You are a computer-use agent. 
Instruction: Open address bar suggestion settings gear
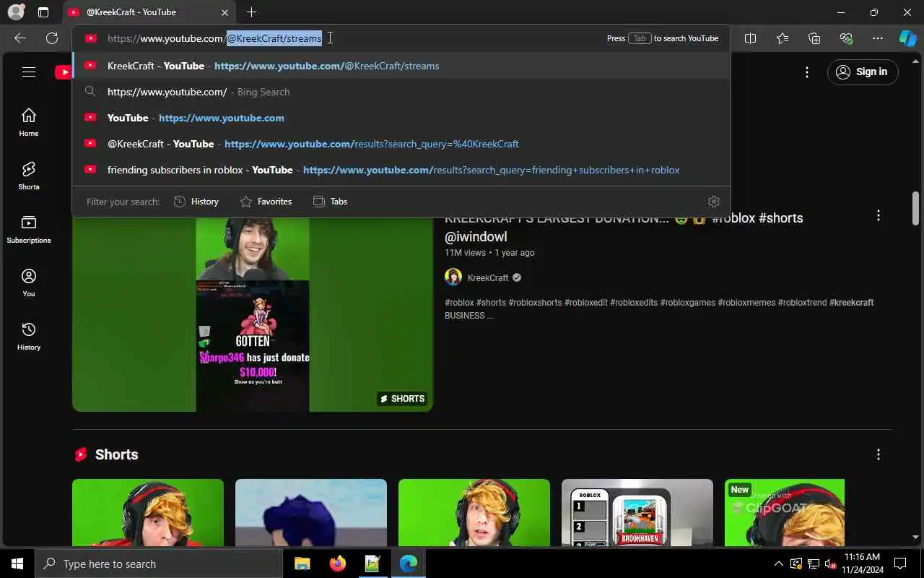click(714, 202)
